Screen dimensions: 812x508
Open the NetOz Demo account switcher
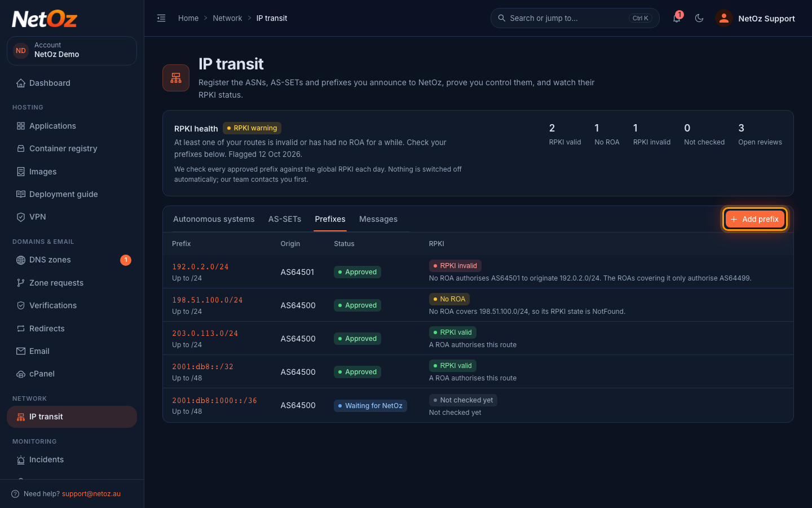coord(72,50)
